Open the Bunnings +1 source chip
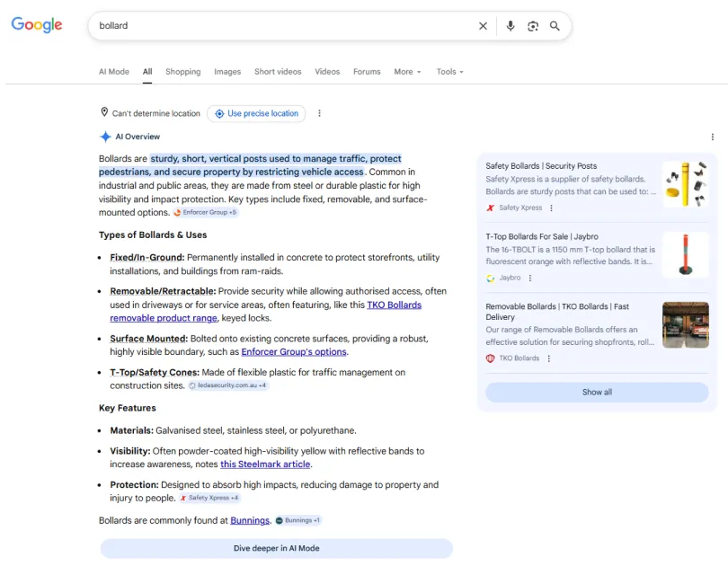 pos(297,520)
